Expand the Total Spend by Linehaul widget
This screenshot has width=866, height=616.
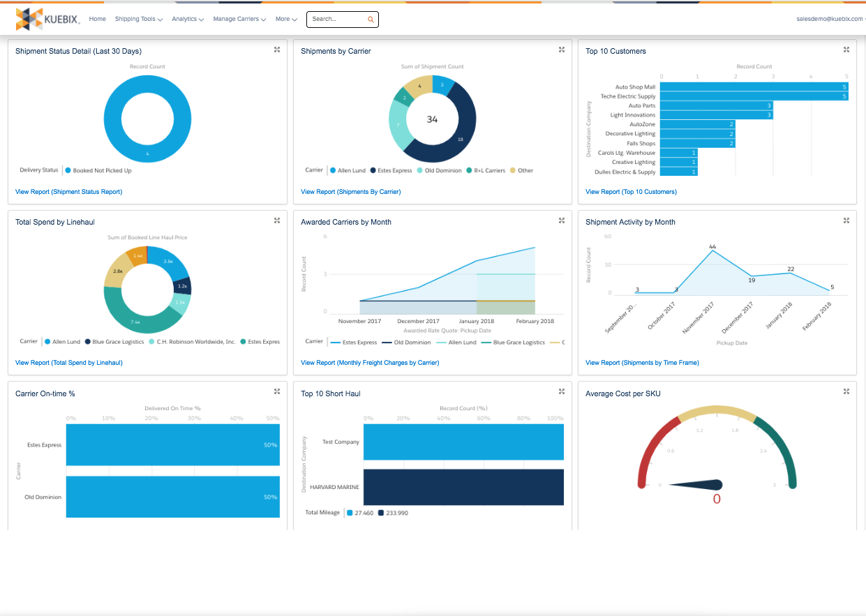276,220
